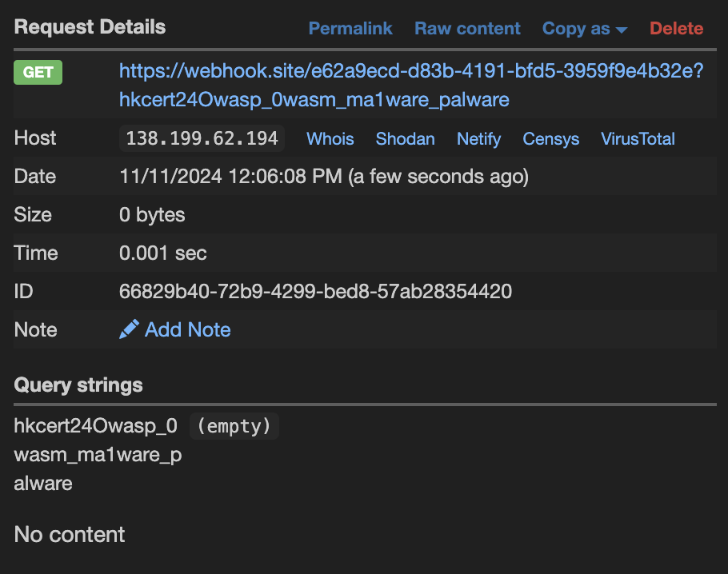Screen dimensions: 728x574
Task: Click the Add Note text label
Action: tap(188, 329)
